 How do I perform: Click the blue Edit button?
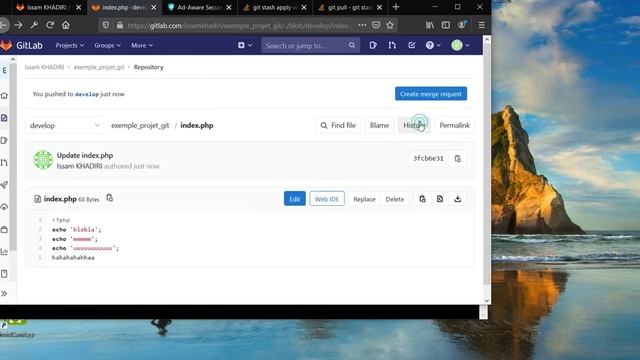point(295,199)
